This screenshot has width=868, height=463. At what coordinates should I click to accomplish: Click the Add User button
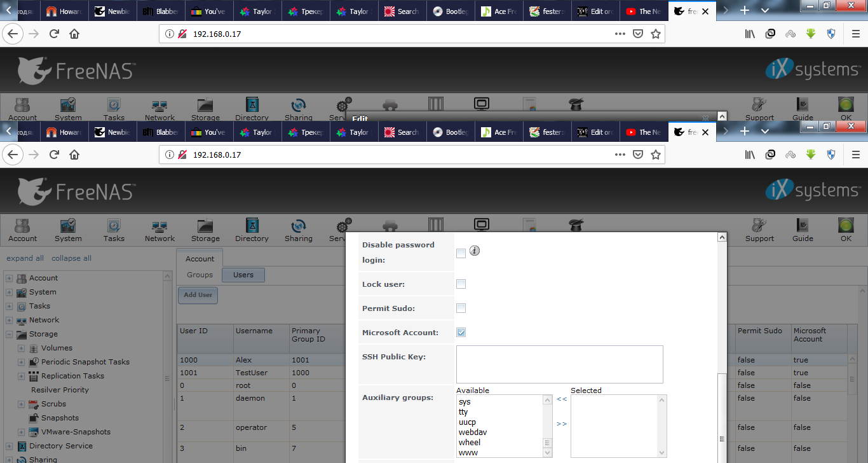point(198,295)
